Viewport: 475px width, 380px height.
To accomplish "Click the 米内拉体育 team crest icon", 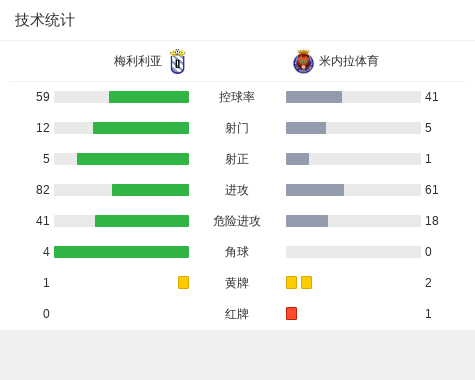I will [303, 62].
